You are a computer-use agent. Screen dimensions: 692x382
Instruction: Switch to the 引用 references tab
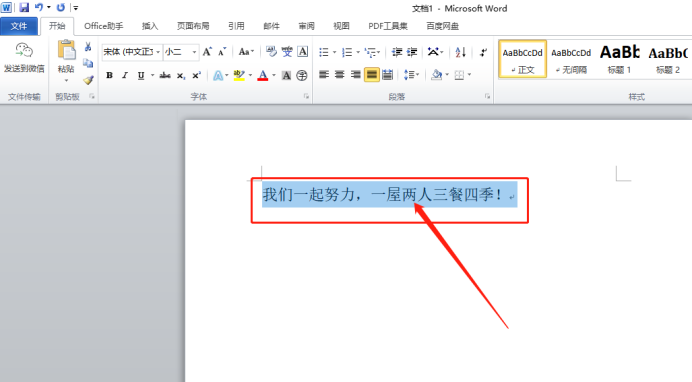tap(236, 26)
